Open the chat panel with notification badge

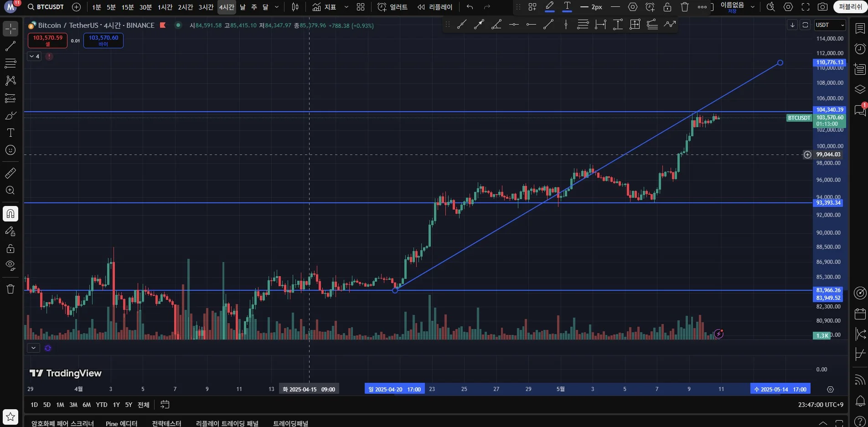coord(860,109)
